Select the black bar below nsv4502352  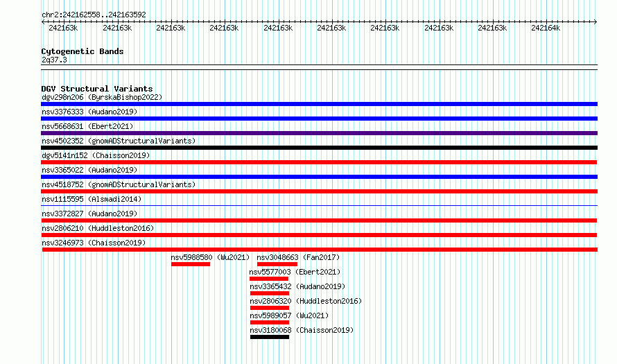[x=319, y=148]
